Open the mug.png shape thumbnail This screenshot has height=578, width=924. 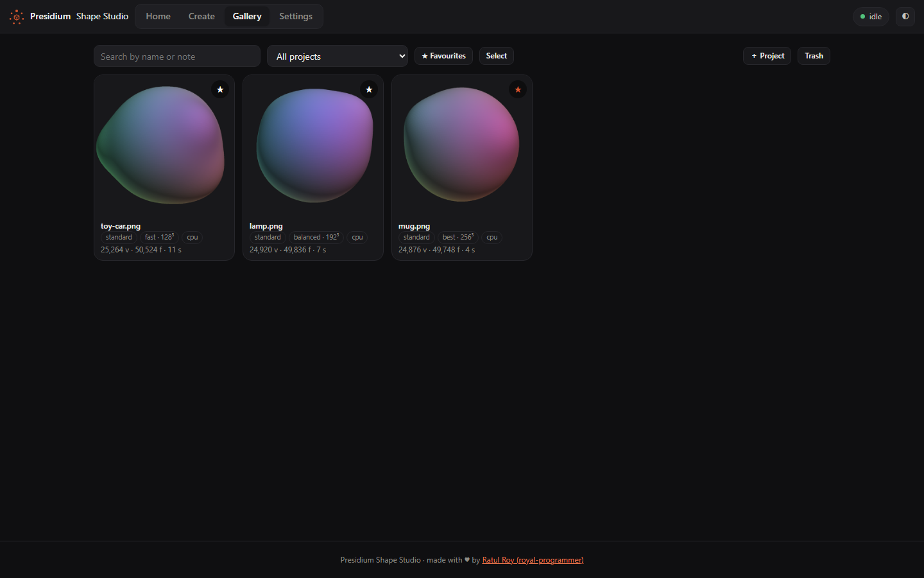click(x=462, y=146)
